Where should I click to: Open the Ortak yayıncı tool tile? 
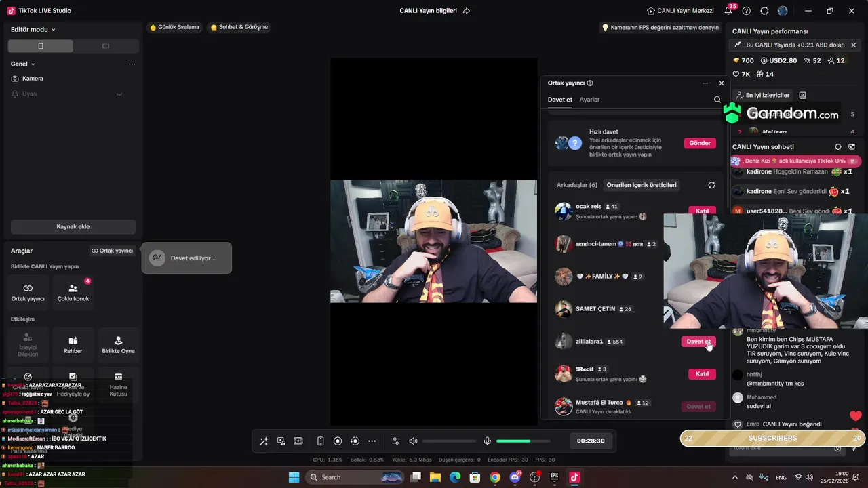click(28, 292)
